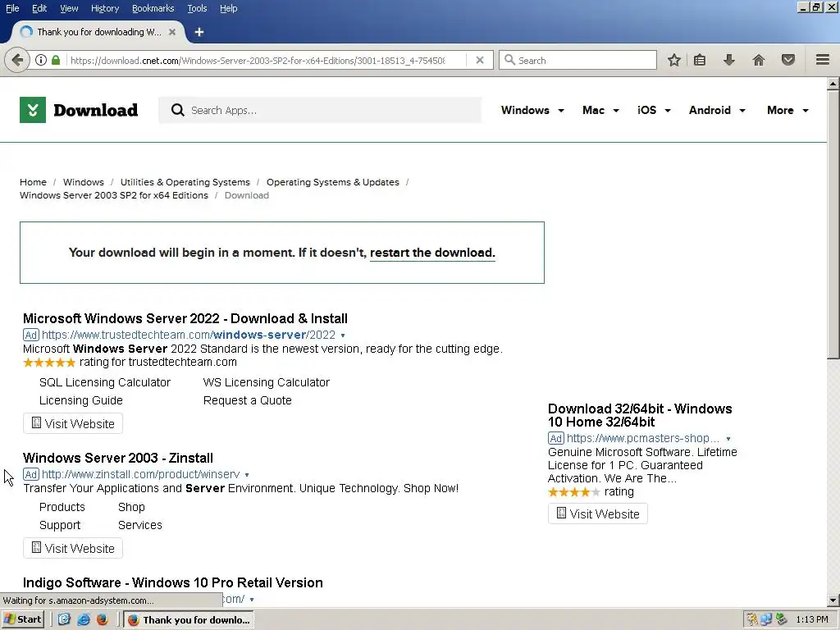Screen dimensions: 840x630
Task: Bookmark this page with the star icon
Action: pyautogui.click(x=674, y=60)
